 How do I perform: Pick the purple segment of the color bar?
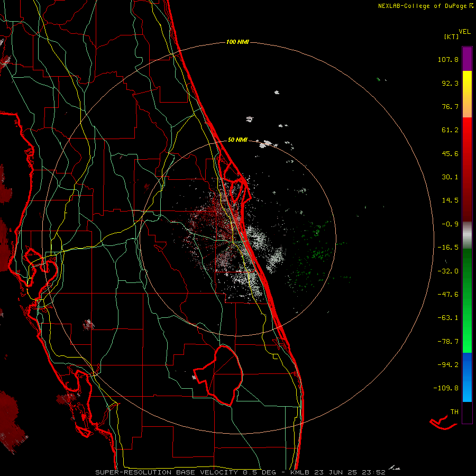pos(467,59)
